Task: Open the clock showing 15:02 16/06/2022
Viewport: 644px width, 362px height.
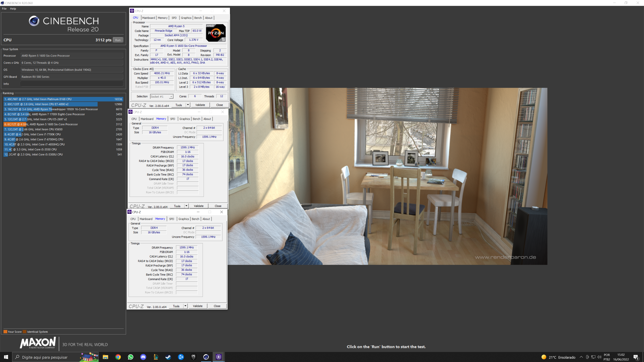Action: click(x=621, y=357)
